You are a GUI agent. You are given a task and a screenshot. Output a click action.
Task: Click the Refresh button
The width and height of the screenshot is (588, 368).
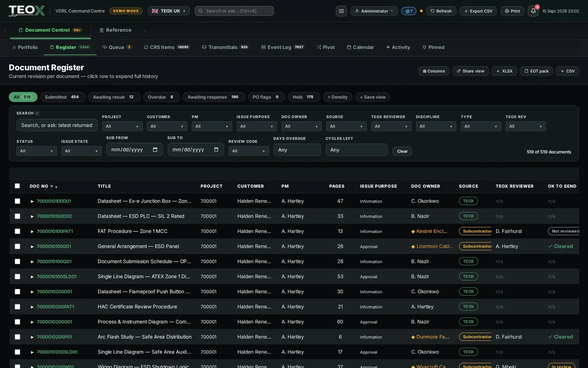pyautogui.click(x=441, y=11)
